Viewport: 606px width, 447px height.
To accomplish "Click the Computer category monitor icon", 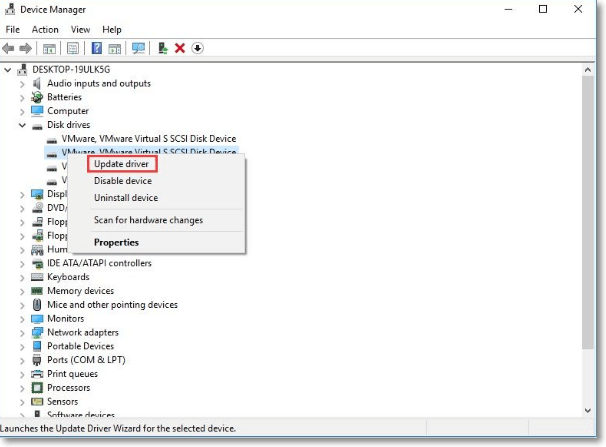I will point(37,111).
